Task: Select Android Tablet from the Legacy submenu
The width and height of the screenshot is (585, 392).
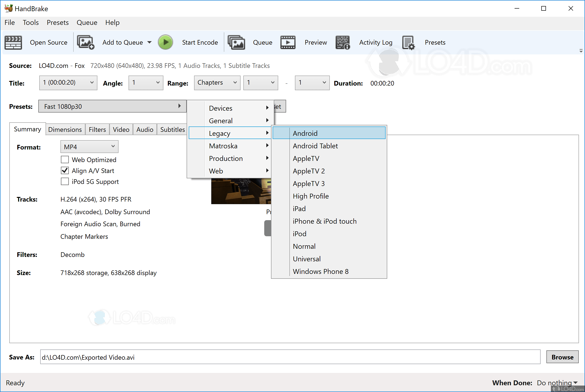Action: [x=315, y=146]
